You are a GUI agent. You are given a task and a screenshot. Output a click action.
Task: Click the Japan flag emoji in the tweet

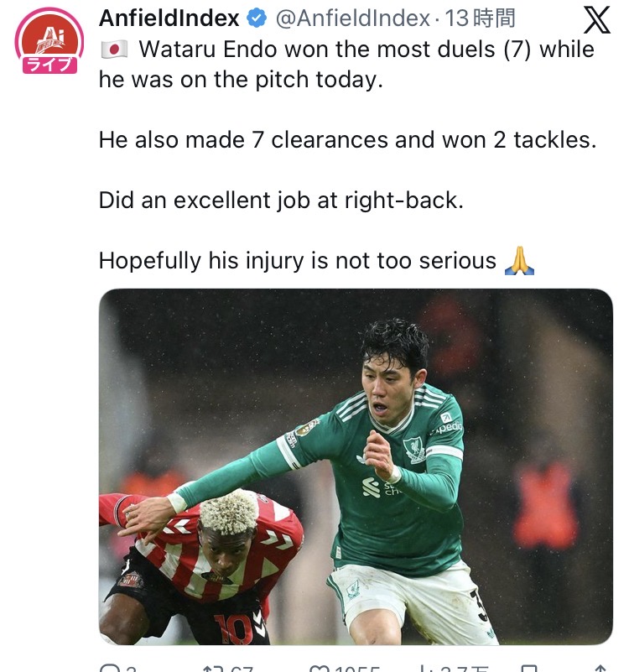pos(114,49)
